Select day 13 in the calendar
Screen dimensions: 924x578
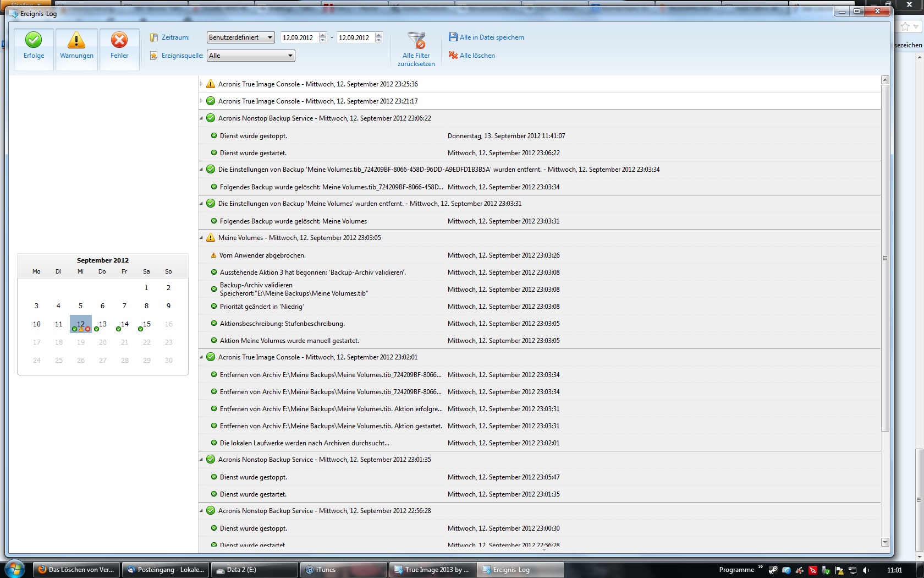coord(103,324)
